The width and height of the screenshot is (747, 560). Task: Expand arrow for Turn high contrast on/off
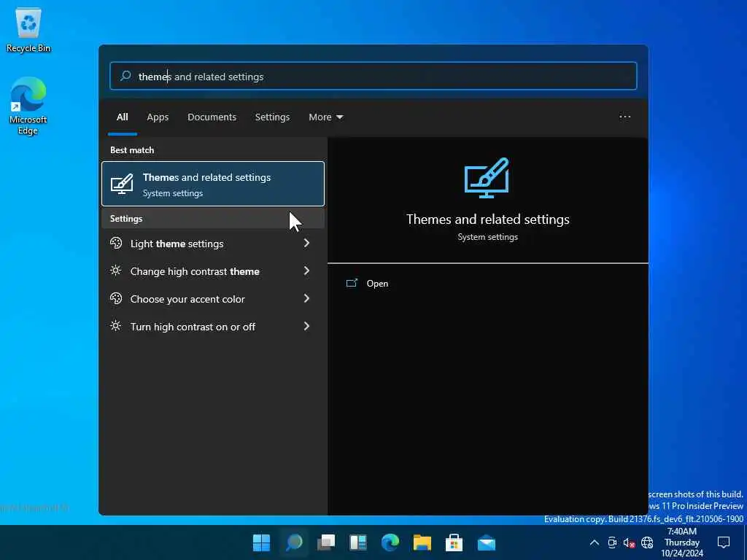point(306,326)
